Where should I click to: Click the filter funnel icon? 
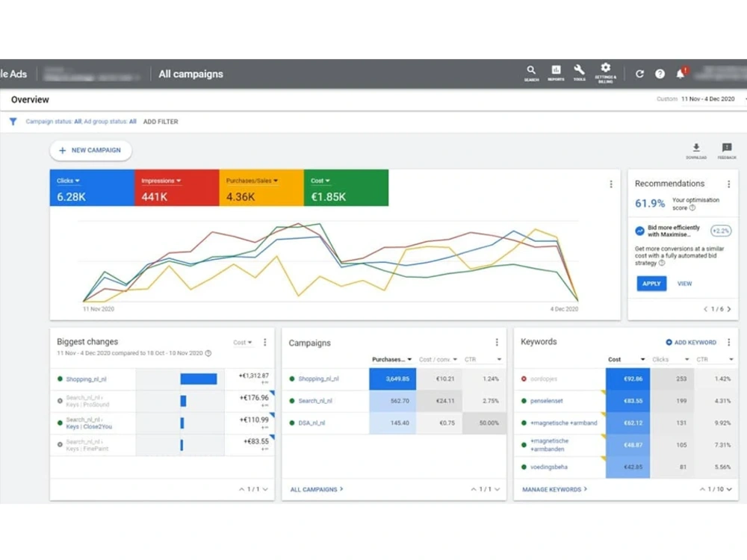click(x=13, y=122)
